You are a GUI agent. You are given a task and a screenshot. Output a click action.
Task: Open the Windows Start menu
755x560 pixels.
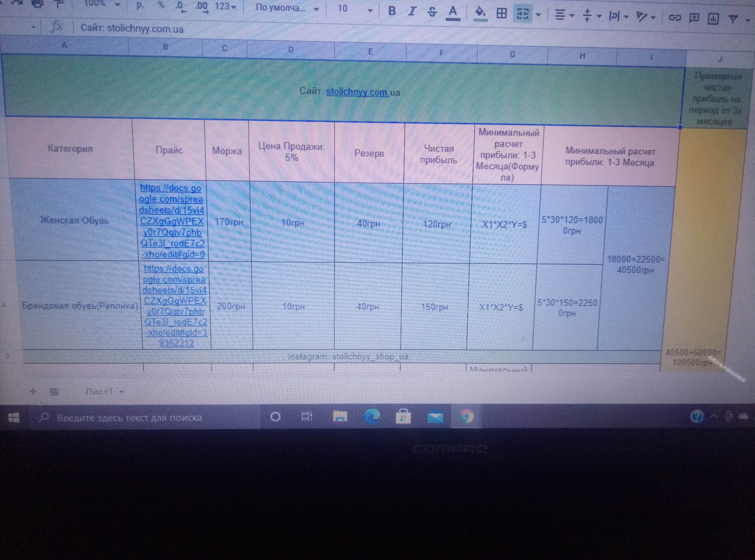pyautogui.click(x=14, y=417)
